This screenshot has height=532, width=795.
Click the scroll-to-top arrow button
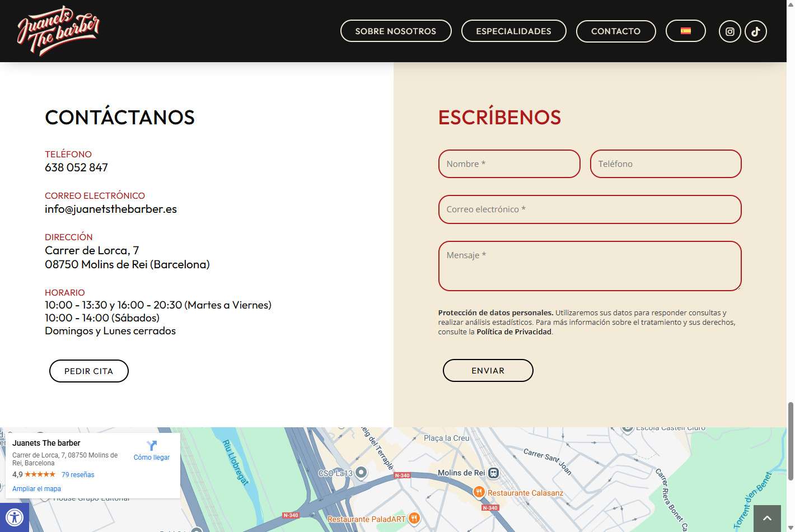coord(767,518)
